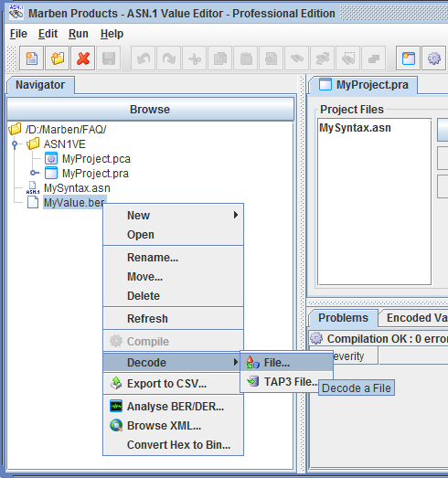
Task: Click the MyProject.pca gear file icon
Action: click(51, 158)
